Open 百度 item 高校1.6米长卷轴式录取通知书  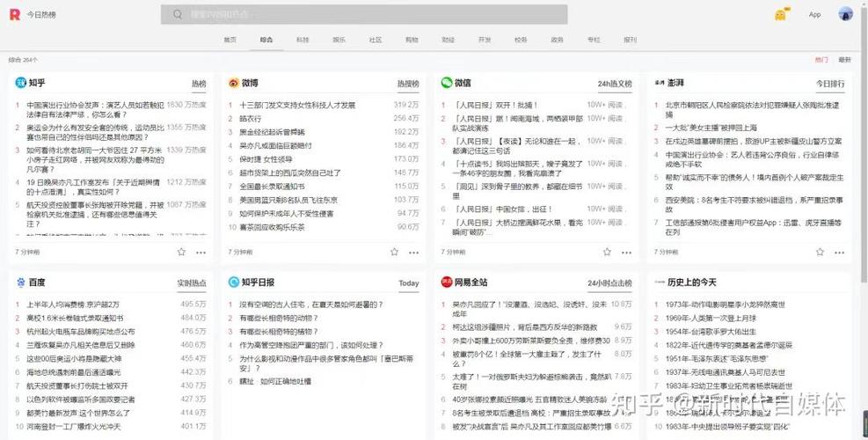[x=75, y=318]
